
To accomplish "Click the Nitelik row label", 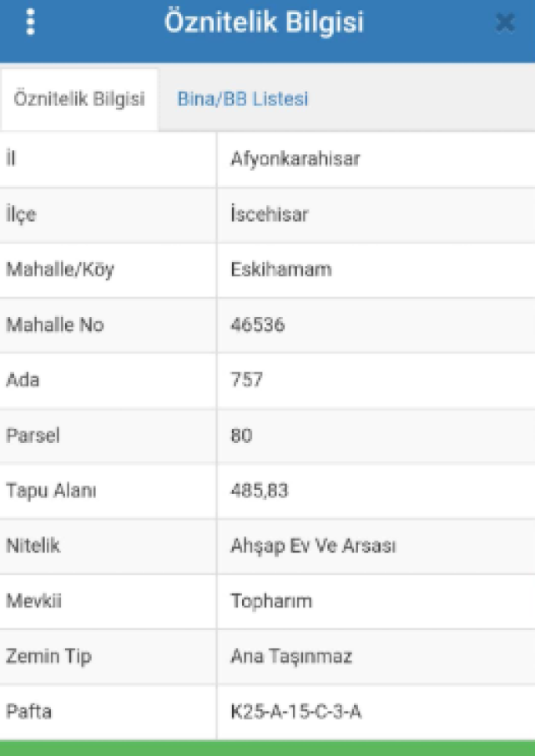I will tap(33, 547).
